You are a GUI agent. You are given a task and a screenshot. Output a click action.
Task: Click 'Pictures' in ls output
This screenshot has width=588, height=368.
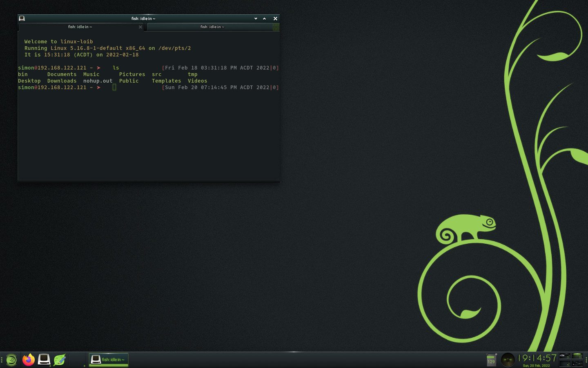coord(132,74)
